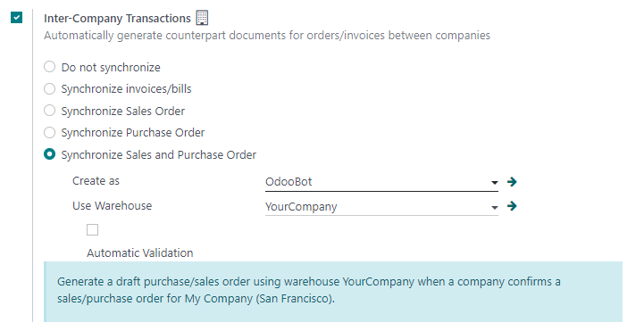Select Do not synchronize radio option
The image size is (644, 331).
pyautogui.click(x=50, y=66)
